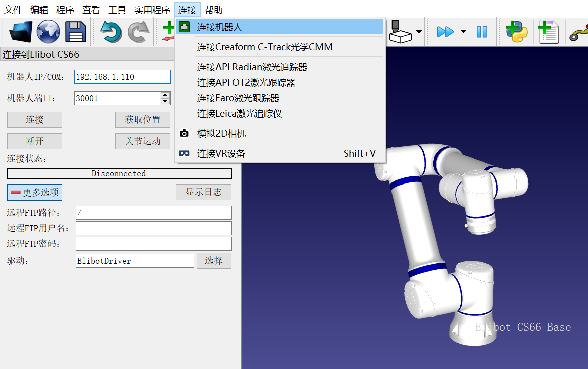Click the 断开 button
The image size is (588, 369).
coord(35,141)
